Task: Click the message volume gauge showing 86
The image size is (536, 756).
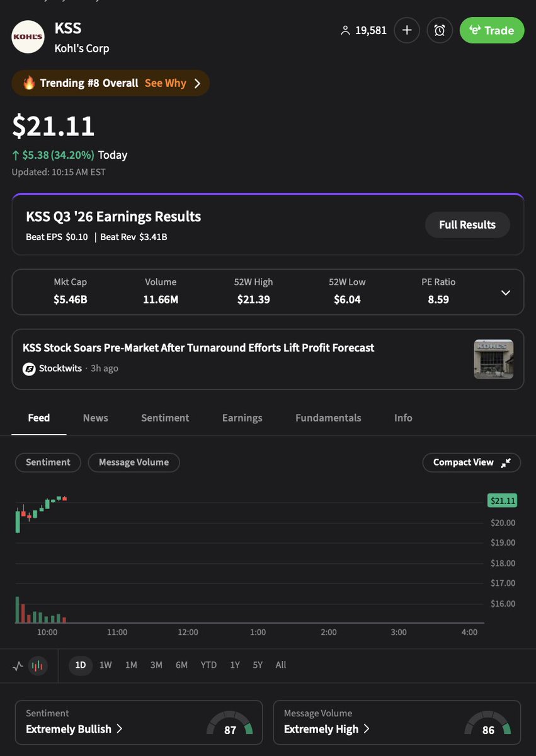Action: pyautogui.click(x=488, y=724)
